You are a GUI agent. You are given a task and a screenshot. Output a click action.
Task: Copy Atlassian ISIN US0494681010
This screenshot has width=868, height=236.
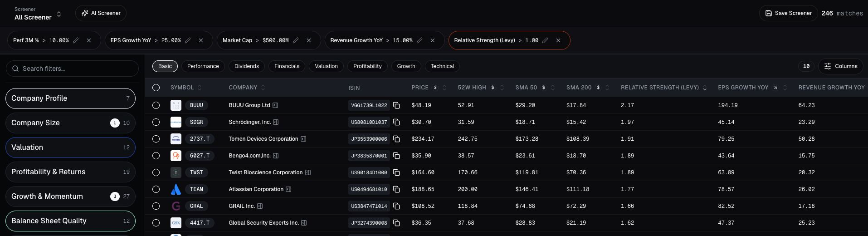click(396, 189)
